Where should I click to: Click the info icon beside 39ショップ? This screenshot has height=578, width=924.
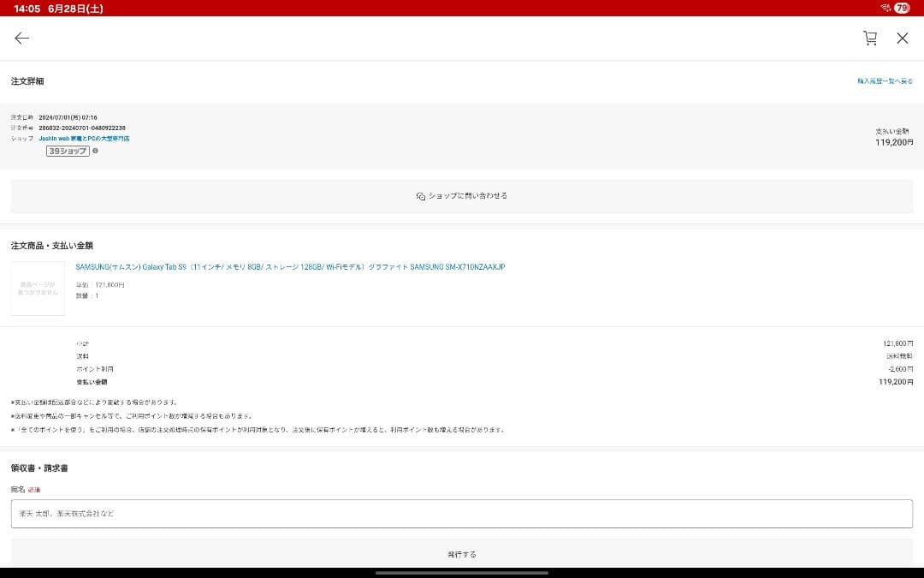pyautogui.click(x=95, y=151)
